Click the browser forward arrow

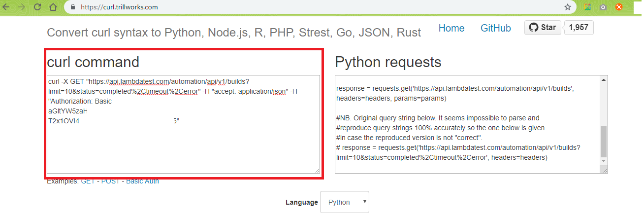(x=22, y=7)
